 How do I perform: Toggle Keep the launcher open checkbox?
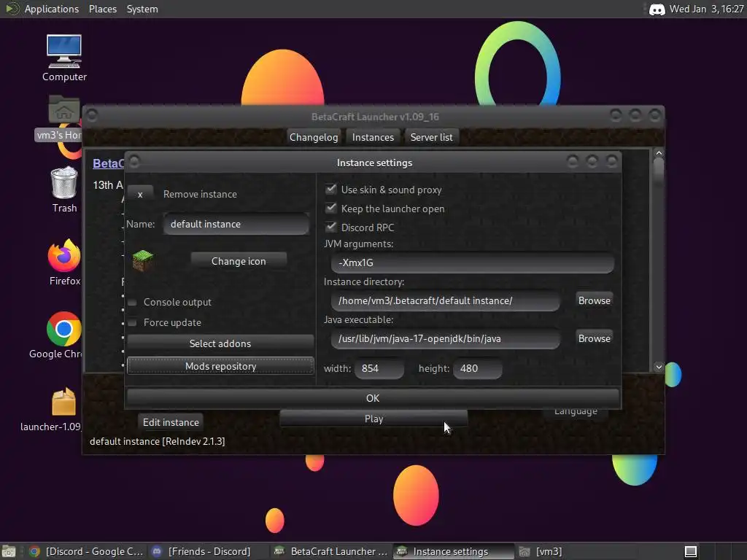tap(330, 209)
